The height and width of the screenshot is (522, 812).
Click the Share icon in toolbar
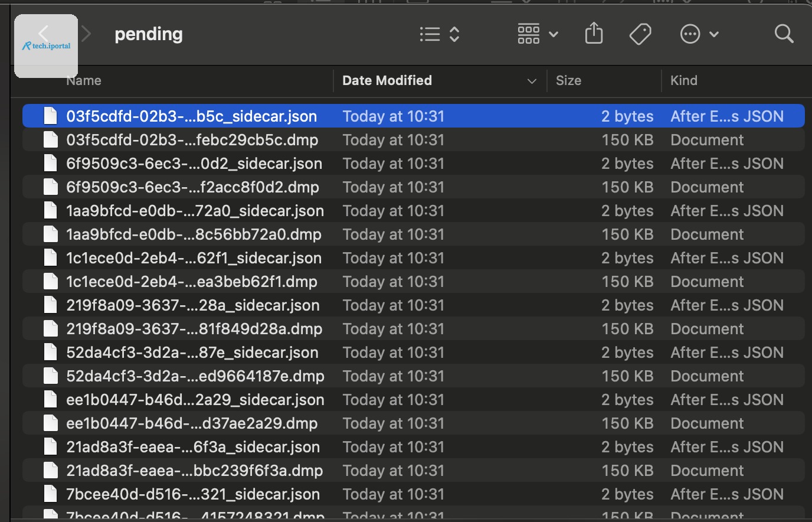(x=594, y=33)
